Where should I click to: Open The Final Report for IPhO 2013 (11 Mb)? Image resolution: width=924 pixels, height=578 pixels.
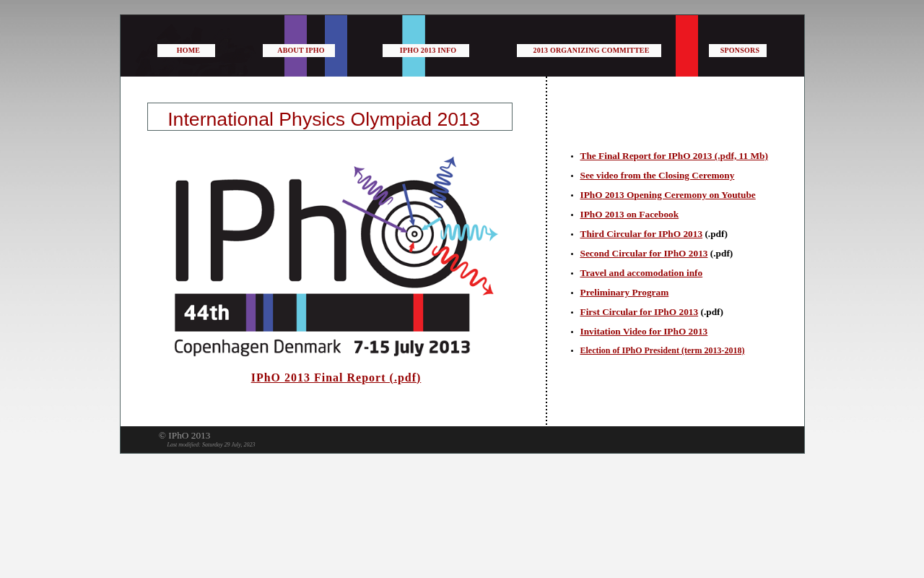point(674,156)
